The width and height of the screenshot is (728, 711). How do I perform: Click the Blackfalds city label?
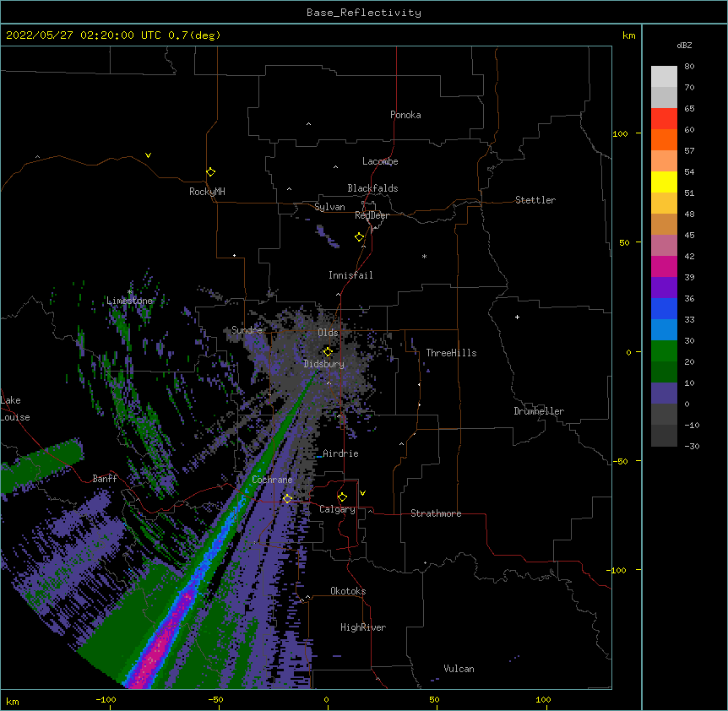click(x=372, y=188)
